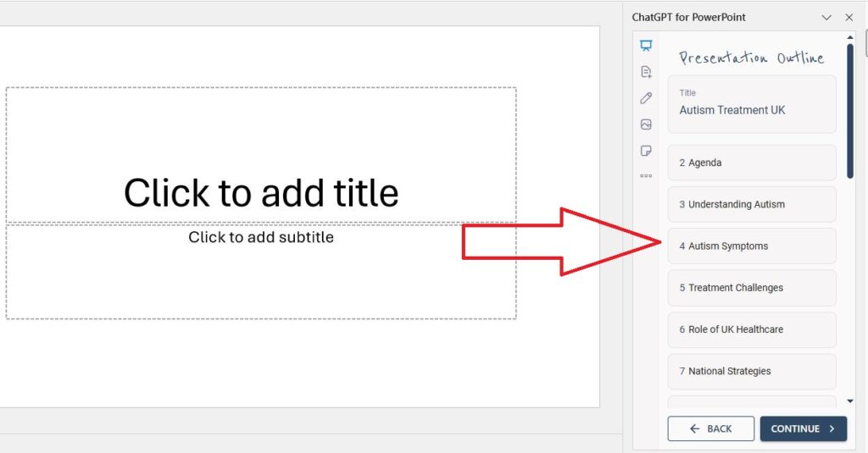The width and height of the screenshot is (868, 453).
Task: Select outline item 7 National Strategies
Action: pos(752,371)
